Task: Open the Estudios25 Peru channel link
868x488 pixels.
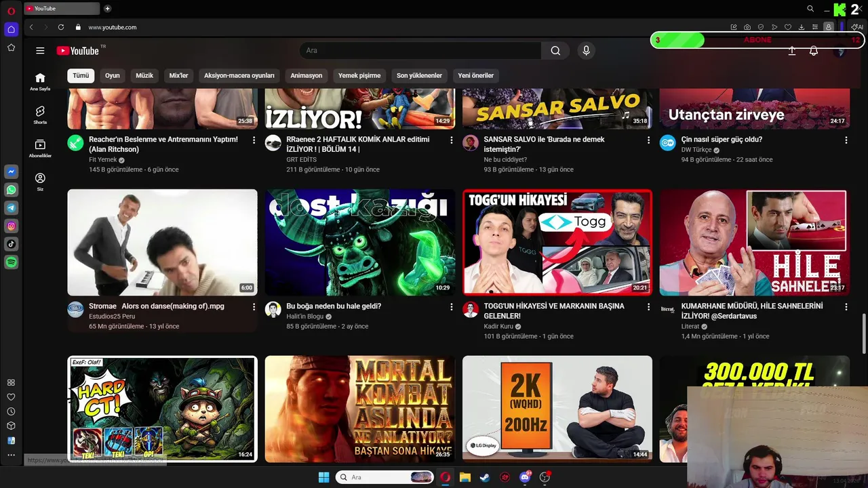Action: point(112,317)
